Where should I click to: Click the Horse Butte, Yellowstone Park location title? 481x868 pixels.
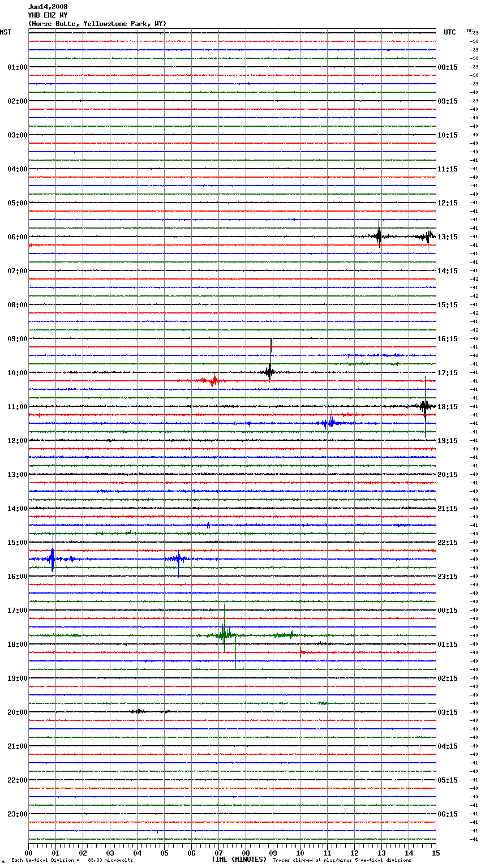tap(97, 24)
